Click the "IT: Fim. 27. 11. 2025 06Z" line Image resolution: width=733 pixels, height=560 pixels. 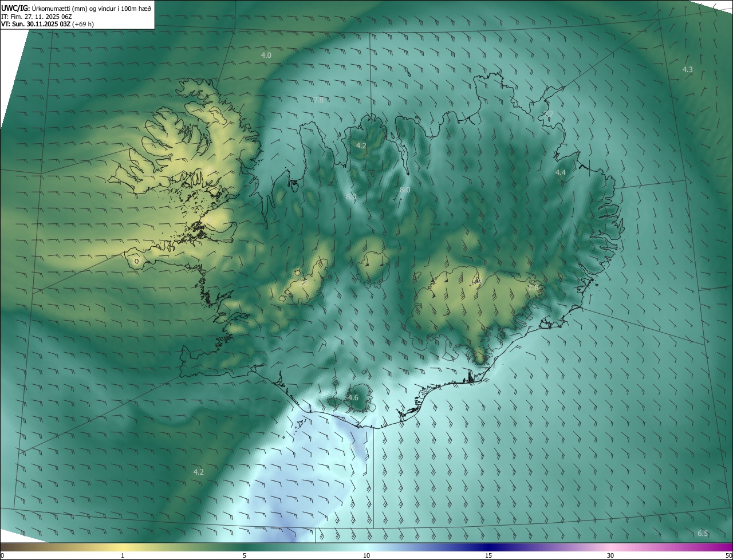pyautogui.click(x=37, y=17)
